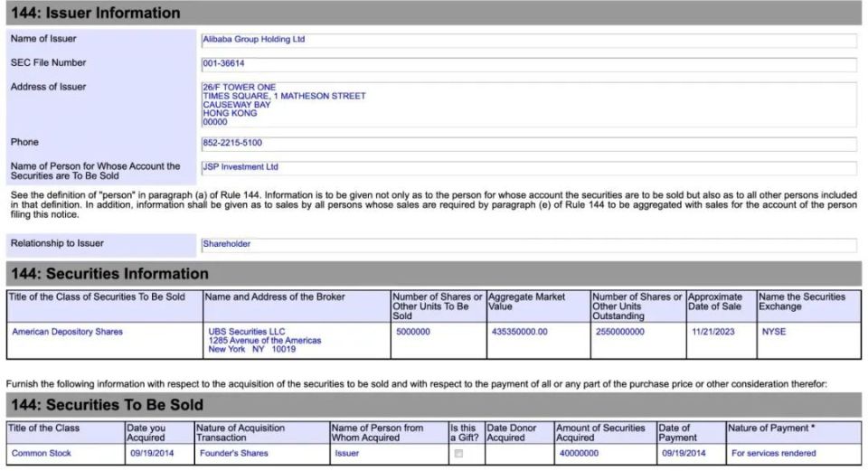Click the 'Phone' field label

tap(24, 142)
